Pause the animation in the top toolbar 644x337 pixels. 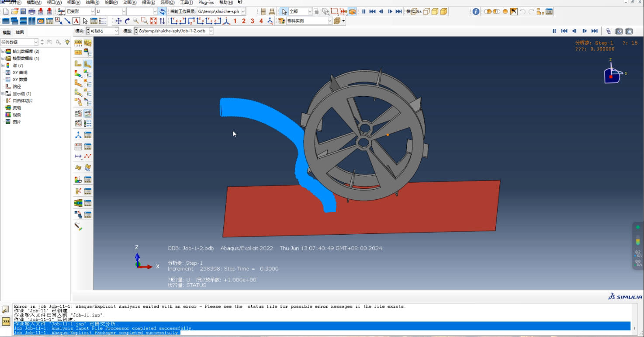[x=364, y=11]
